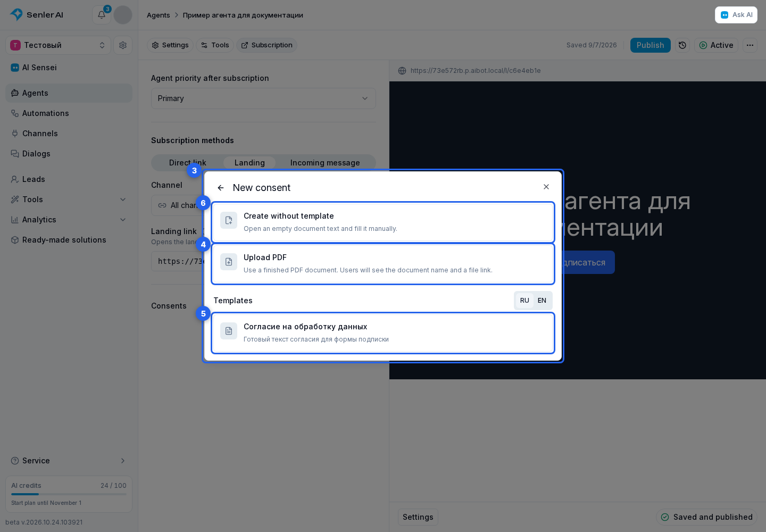Open the agent Settings tab
Screen dimensions: 766x532
(x=170, y=45)
